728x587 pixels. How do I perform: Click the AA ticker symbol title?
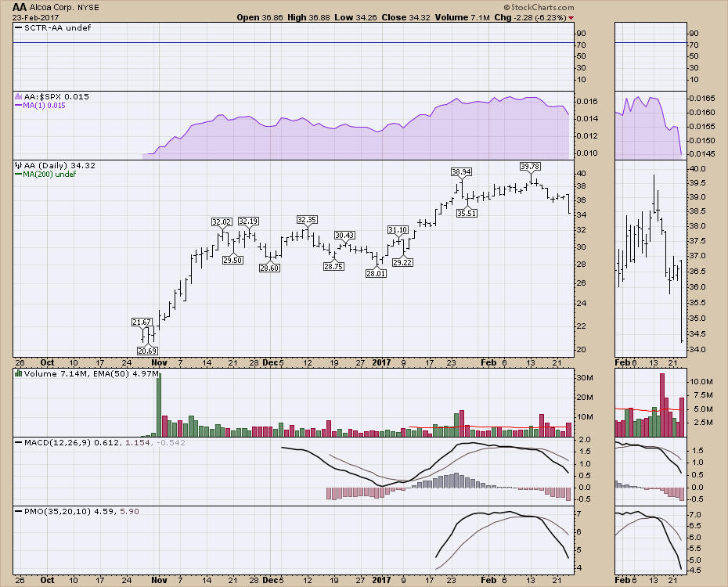point(20,7)
